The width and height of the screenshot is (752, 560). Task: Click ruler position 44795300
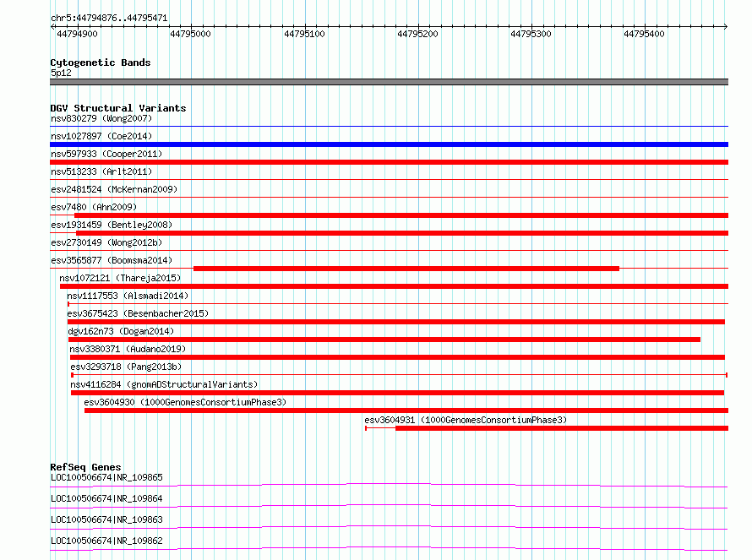(531, 34)
